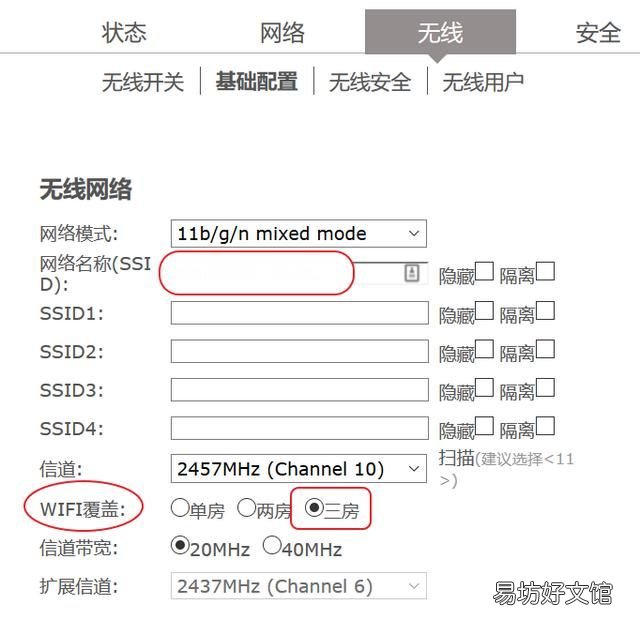Screen dimensions: 640x625
Task: Open the 安全 tab
Action: (x=598, y=33)
